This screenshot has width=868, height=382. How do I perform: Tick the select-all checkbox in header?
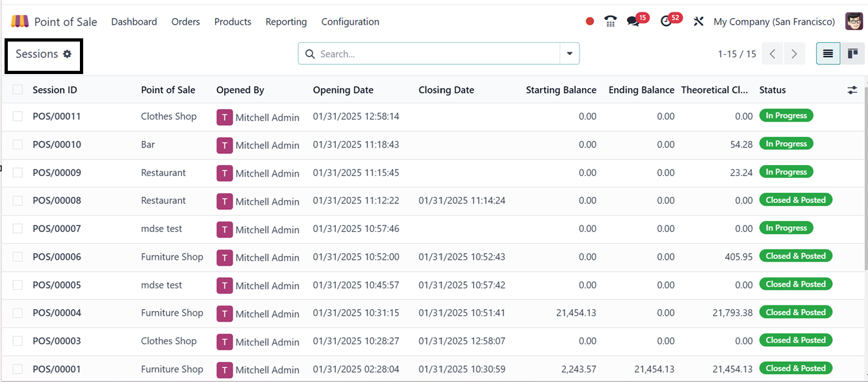coord(18,90)
